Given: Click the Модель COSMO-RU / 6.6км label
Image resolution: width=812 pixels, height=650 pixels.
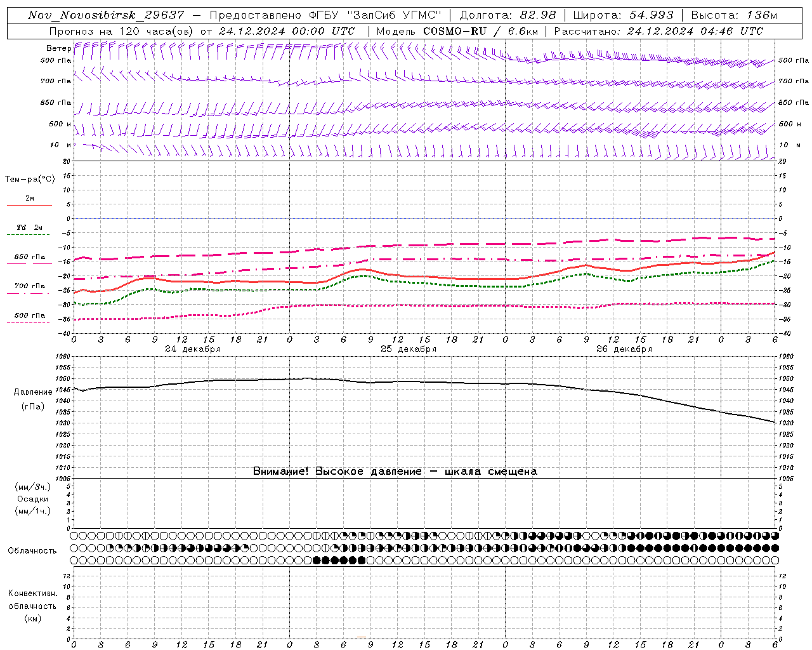Looking at the screenshot, I should 457,31.
